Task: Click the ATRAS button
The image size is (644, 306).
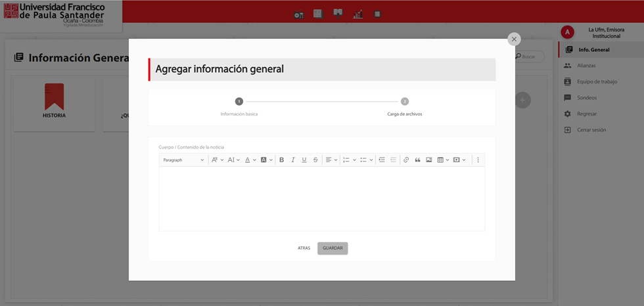Action: 304,248
